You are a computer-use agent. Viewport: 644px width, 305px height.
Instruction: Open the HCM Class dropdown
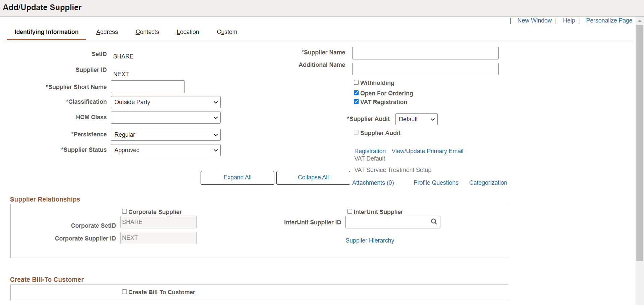166,118
